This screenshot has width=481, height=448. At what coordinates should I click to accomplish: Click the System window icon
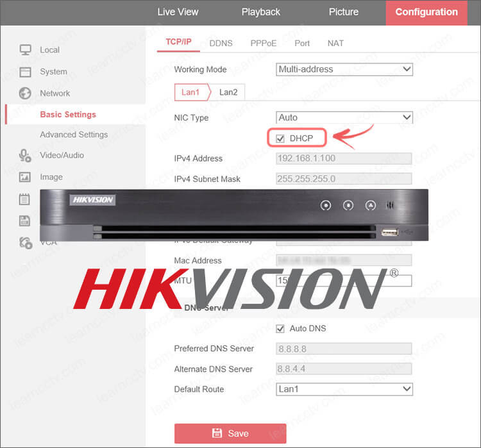click(x=25, y=72)
